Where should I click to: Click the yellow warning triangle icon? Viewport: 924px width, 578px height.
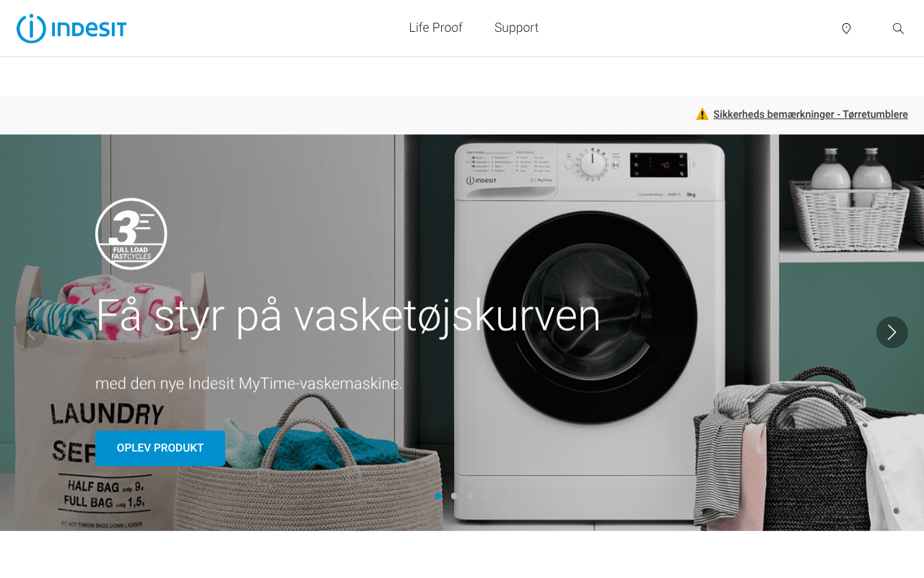pos(702,114)
